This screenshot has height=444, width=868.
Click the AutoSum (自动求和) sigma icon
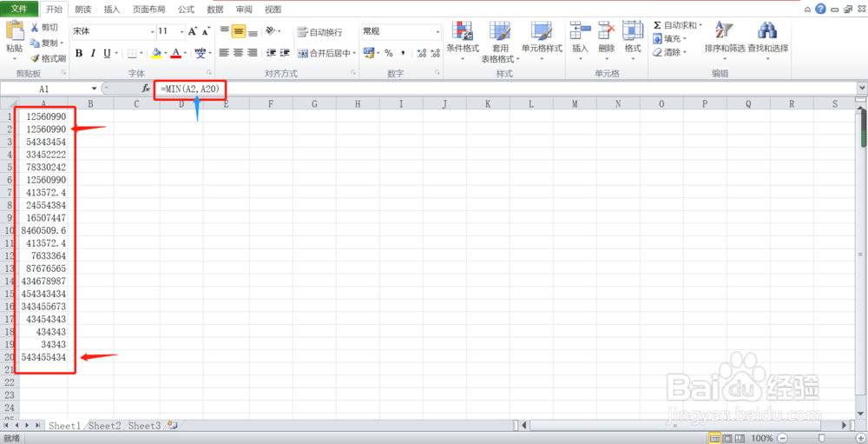coord(657,25)
